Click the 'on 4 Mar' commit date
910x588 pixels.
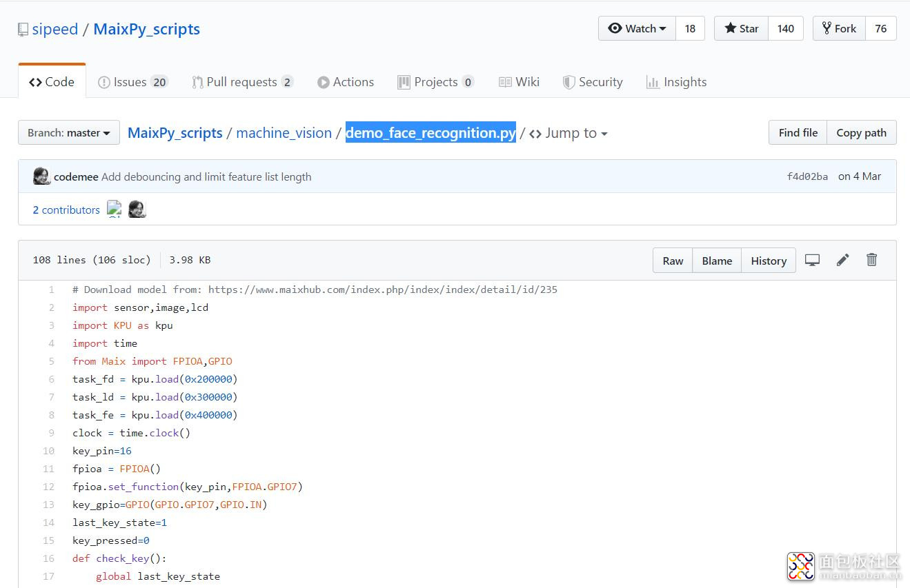point(860,176)
